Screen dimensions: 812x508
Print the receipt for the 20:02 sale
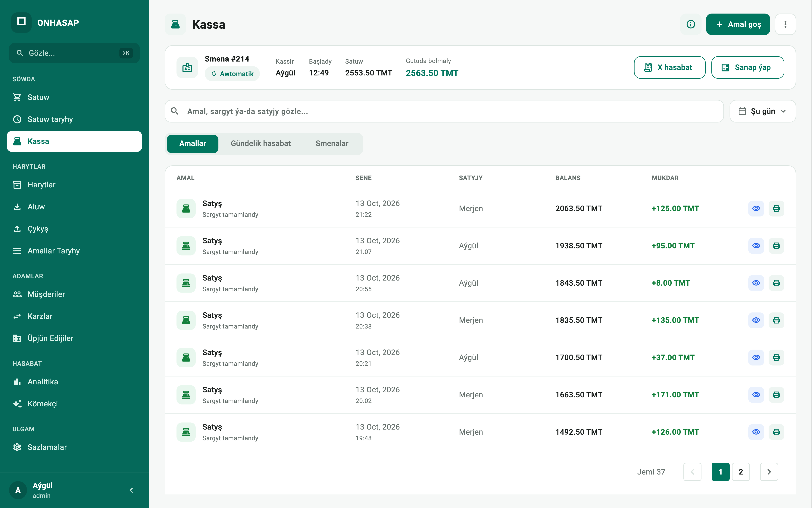click(776, 395)
